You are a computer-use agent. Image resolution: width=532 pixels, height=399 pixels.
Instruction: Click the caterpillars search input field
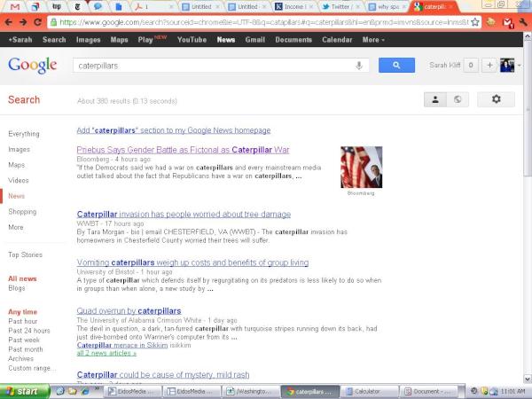point(221,65)
